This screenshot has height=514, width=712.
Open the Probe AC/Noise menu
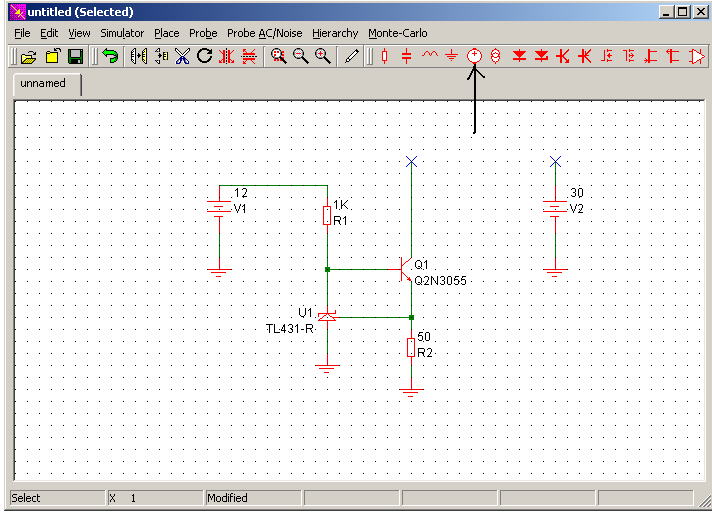pos(265,33)
